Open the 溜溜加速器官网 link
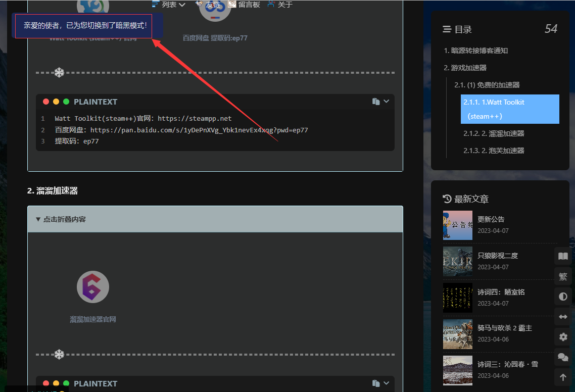Image resolution: width=575 pixels, height=392 pixels. coord(93,319)
